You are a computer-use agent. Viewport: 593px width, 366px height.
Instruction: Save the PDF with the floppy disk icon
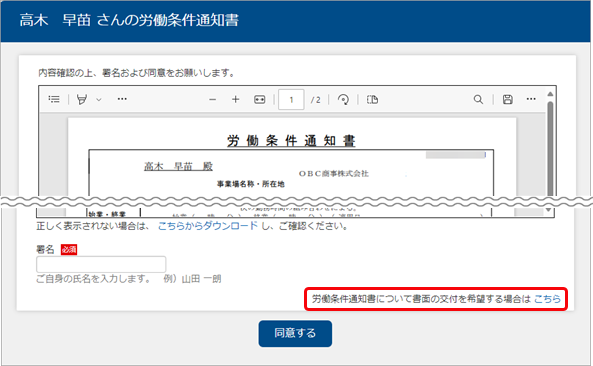508,99
